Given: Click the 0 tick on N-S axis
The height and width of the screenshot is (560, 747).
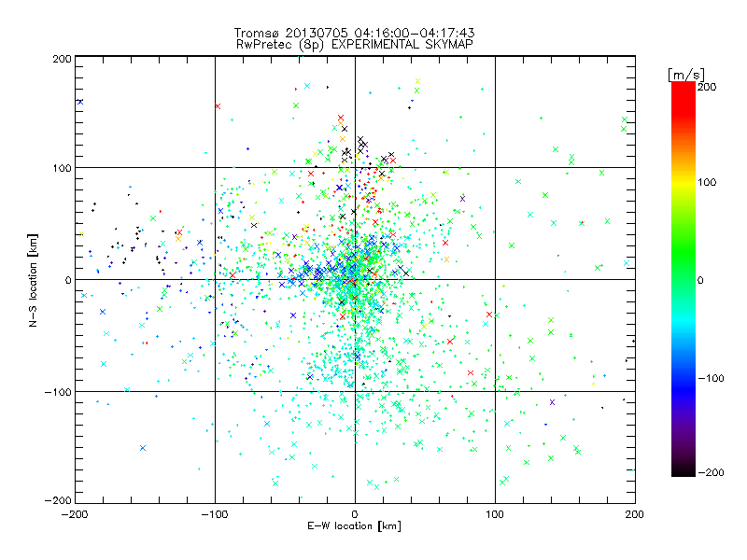Looking at the screenshot, I should pyautogui.click(x=68, y=280).
